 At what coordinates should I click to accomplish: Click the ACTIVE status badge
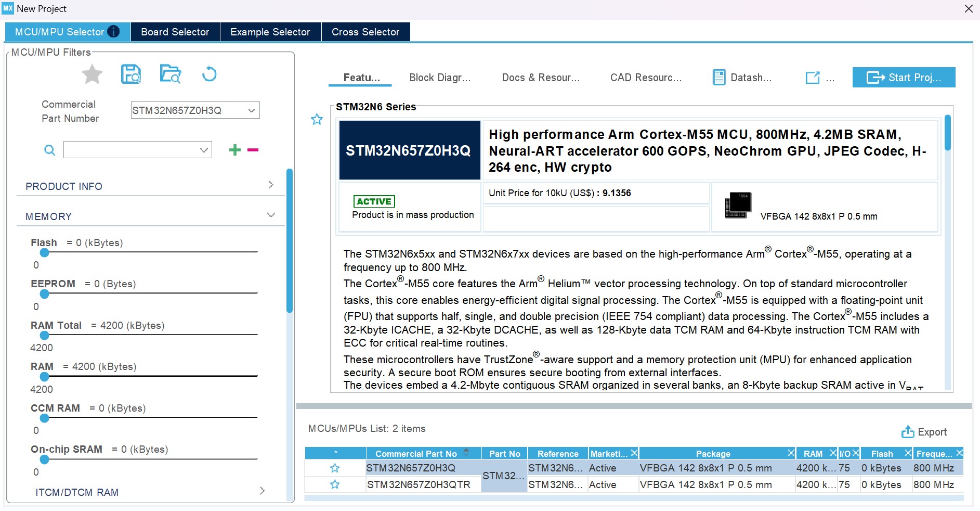(x=374, y=201)
